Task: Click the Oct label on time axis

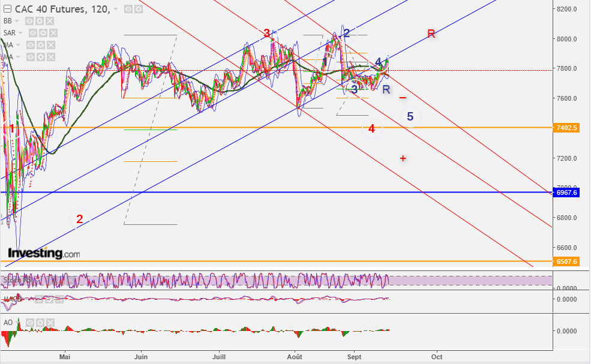Action: click(x=437, y=356)
